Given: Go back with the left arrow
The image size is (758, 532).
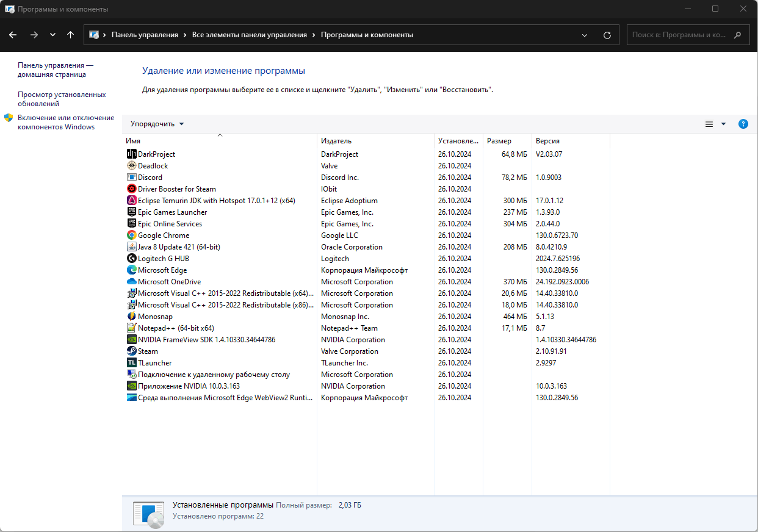Looking at the screenshot, I should (x=13, y=35).
